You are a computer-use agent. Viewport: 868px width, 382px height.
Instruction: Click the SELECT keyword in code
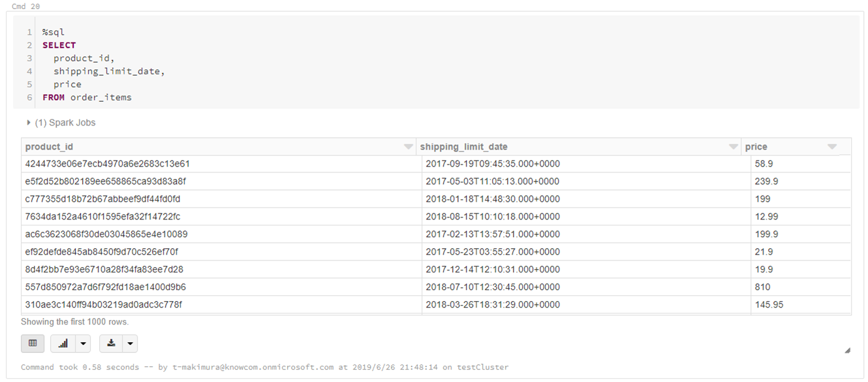tap(59, 45)
